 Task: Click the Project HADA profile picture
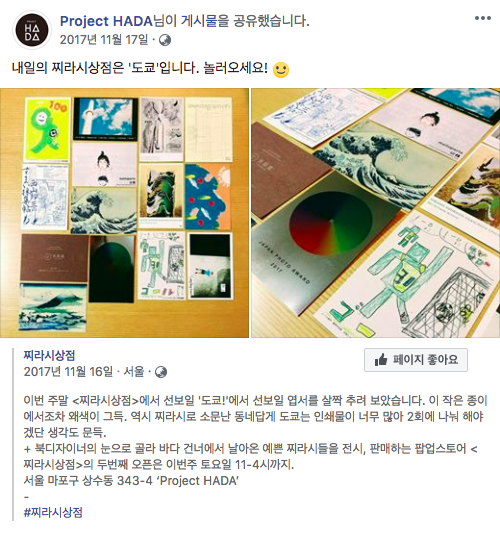pyautogui.click(x=32, y=30)
